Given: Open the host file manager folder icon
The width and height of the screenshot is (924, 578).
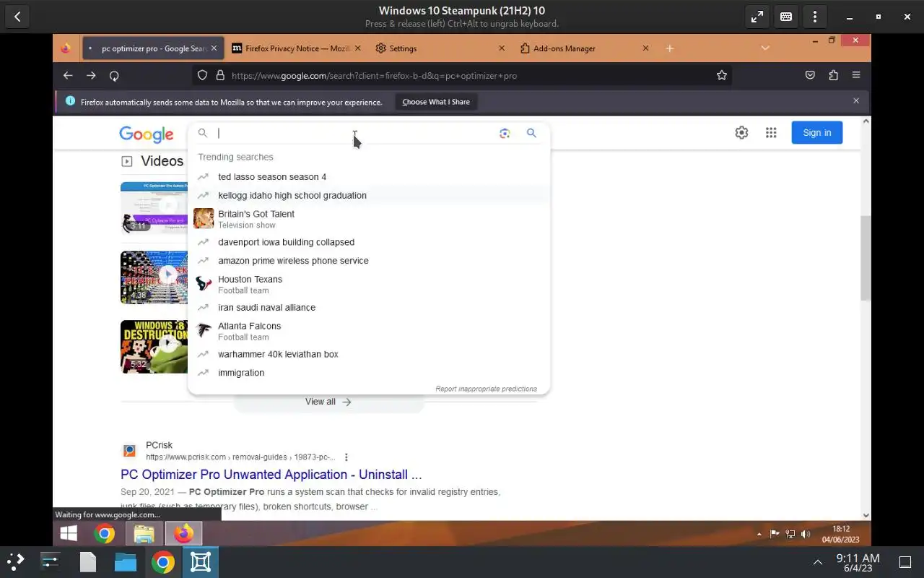Looking at the screenshot, I should [x=125, y=562].
